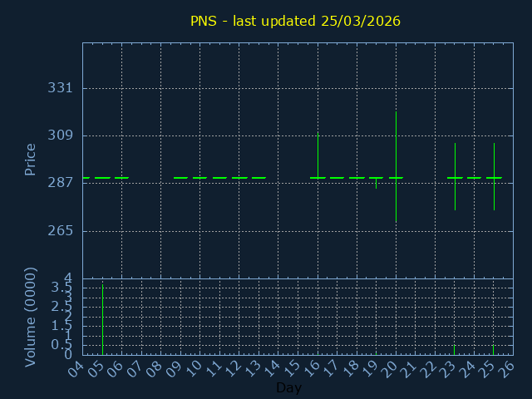Image resolution: width=532 pixels, height=399 pixels.
Task: Click the Day label below the x-axis
Action: [288, 387]
